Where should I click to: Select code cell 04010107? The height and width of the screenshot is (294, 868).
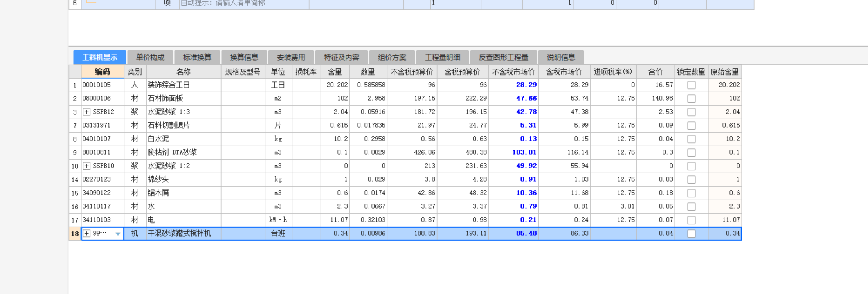[103, 139]
